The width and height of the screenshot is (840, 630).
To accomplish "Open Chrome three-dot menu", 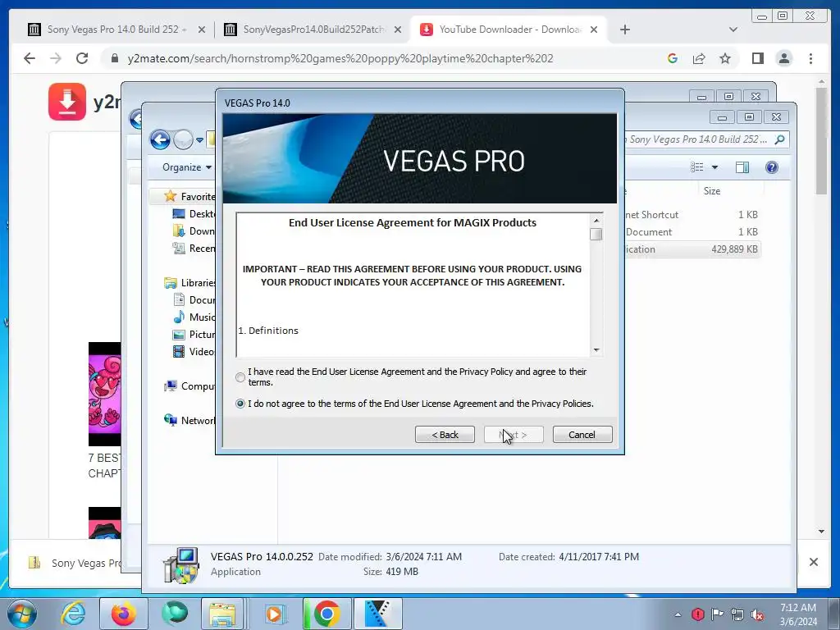I will pyautogui.click(x=810, y=58).
